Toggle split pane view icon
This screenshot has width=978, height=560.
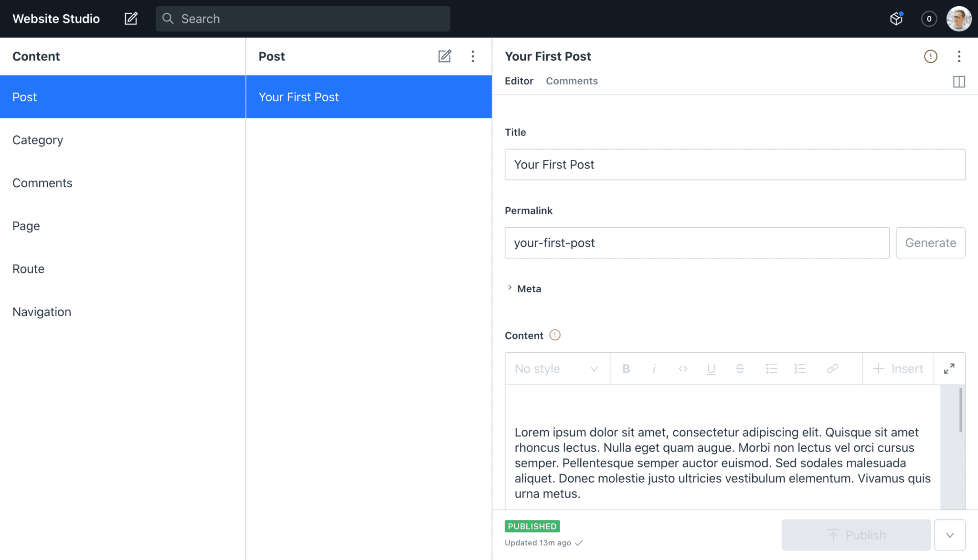[x=959, y=82]
